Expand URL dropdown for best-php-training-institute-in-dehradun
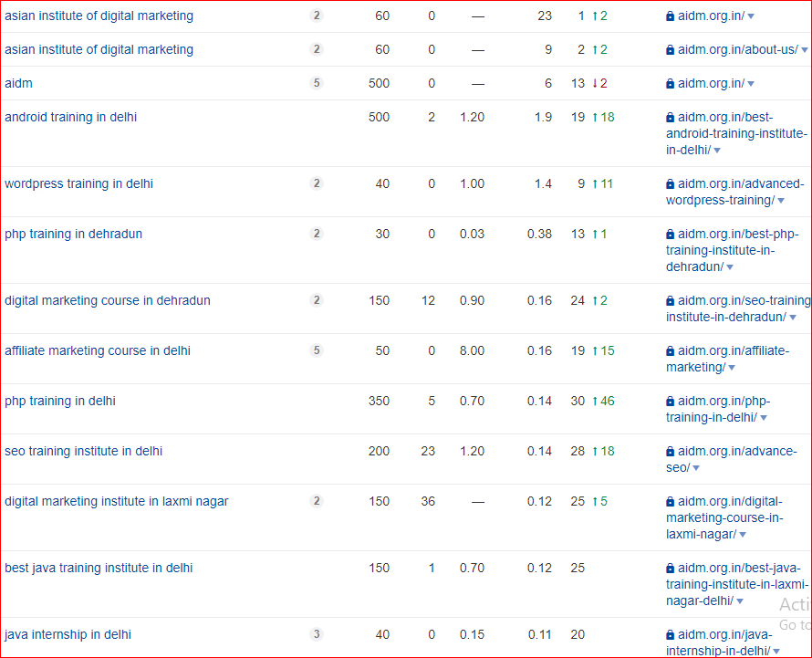Screen dimensions: 812x658 pyautogui.click(x=730, y=268)
